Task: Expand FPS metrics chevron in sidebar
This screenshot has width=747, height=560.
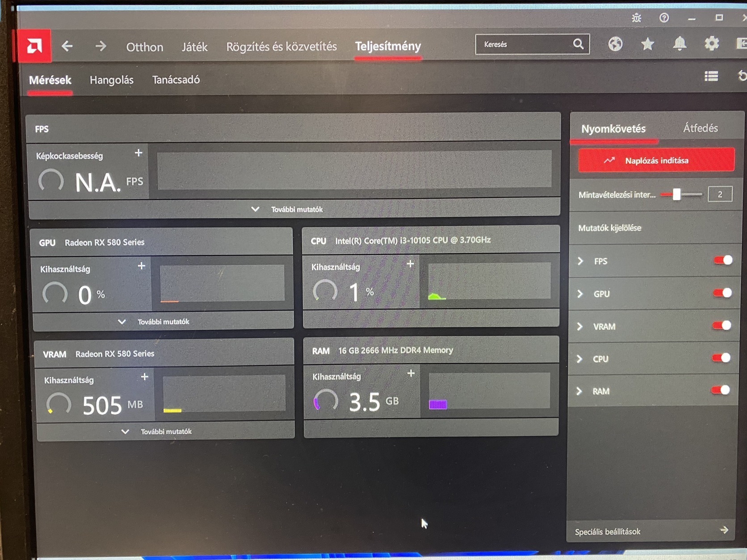Action: (x=580, y=261)
